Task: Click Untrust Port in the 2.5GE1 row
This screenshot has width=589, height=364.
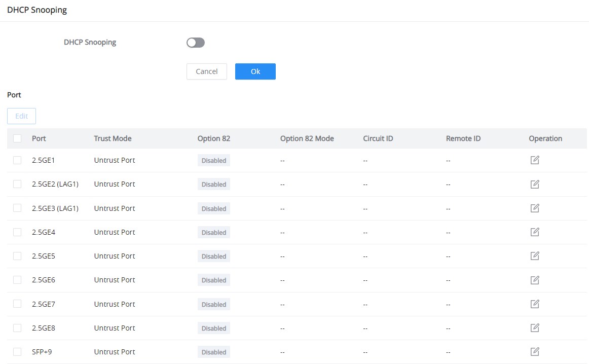Action: (115, 160)
